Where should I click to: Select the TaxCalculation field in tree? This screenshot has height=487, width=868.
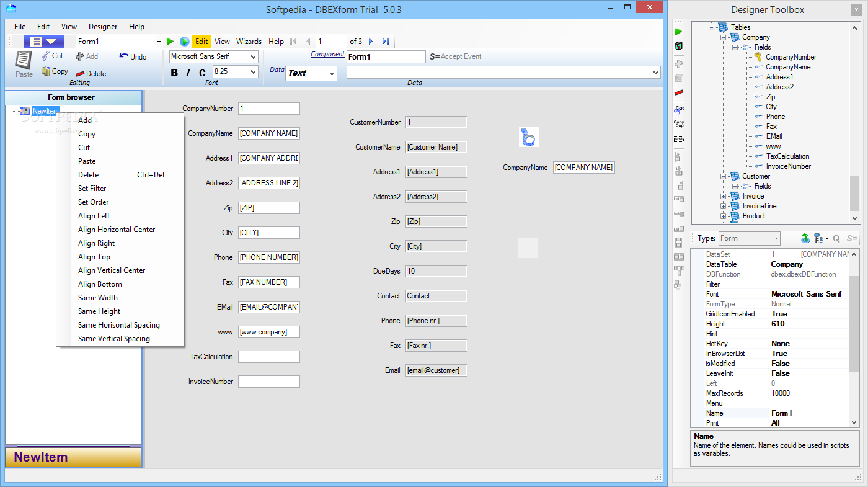(787, 156)
